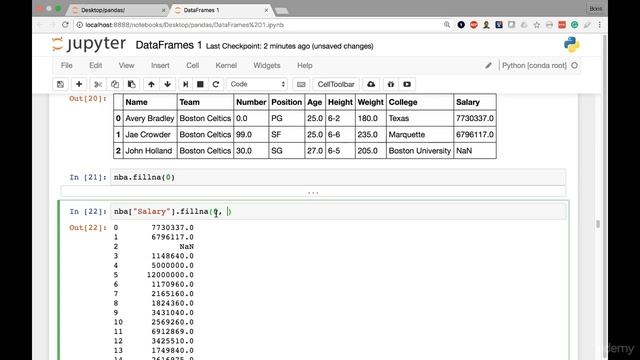
Task: Click the black circular extension icon
Action: pyautogui.click(x=461, y=25)
